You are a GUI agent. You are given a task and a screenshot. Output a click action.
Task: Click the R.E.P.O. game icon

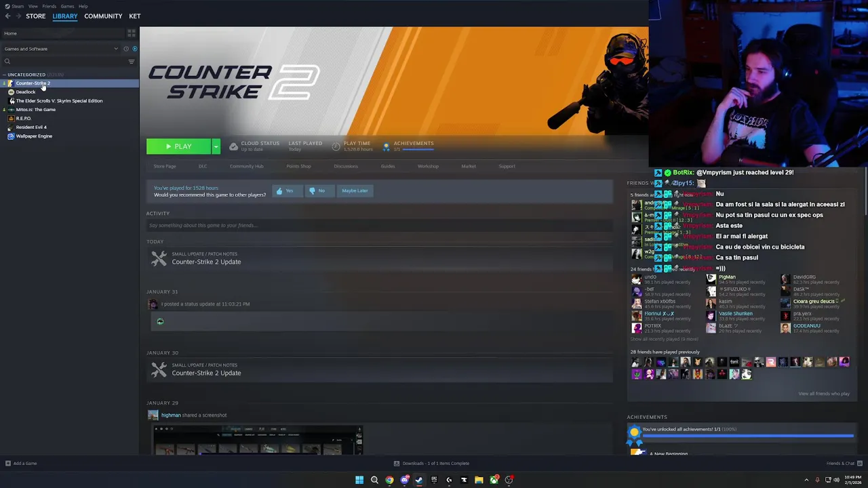(x=11, y=119)
